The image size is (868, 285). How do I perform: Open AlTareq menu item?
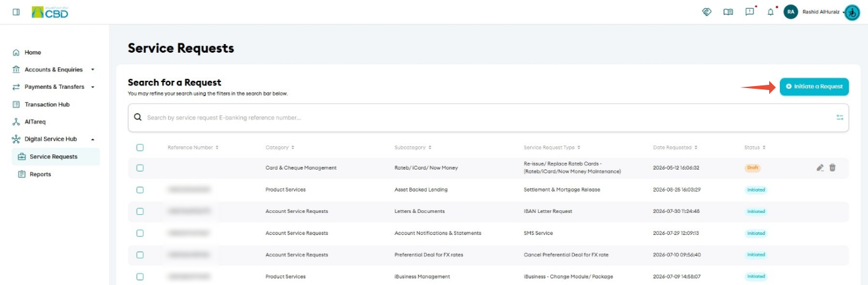35,121
